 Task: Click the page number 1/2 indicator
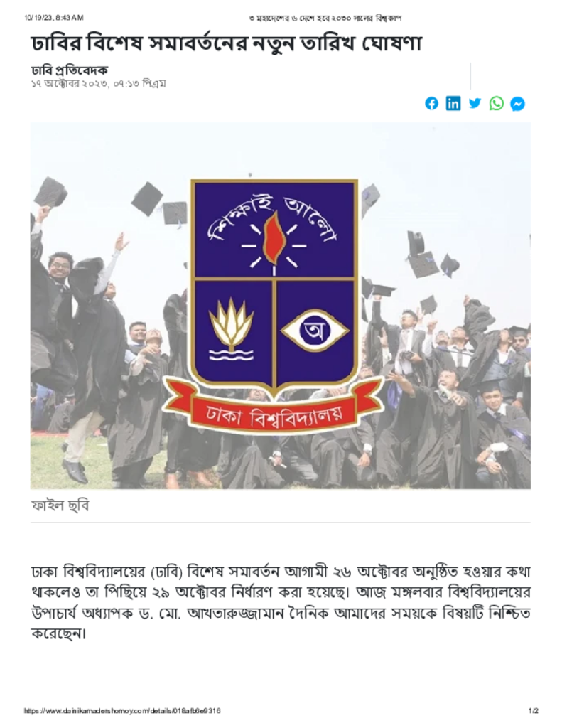tap(534, 710)
